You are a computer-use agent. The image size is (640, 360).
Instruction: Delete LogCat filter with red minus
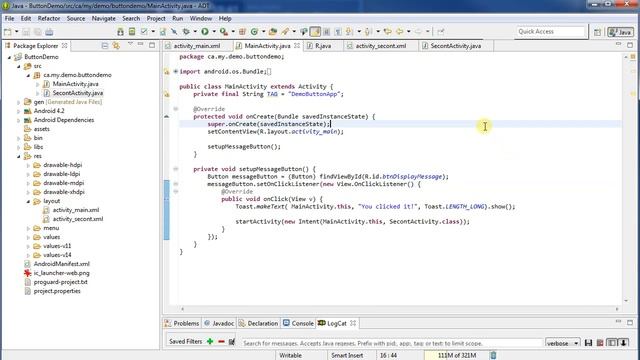[221, 341]
